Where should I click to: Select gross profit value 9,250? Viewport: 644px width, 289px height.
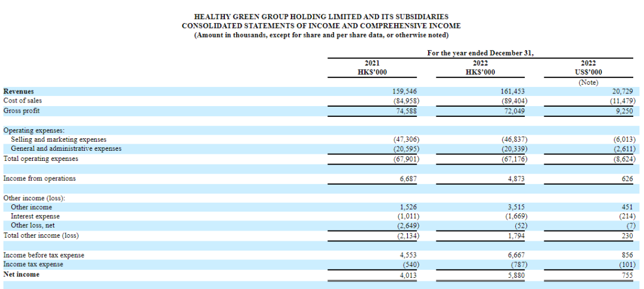[625, 111]
